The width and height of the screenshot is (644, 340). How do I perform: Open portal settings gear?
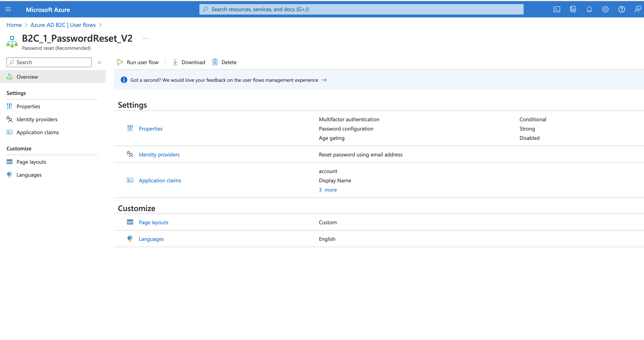pos(605,10)
